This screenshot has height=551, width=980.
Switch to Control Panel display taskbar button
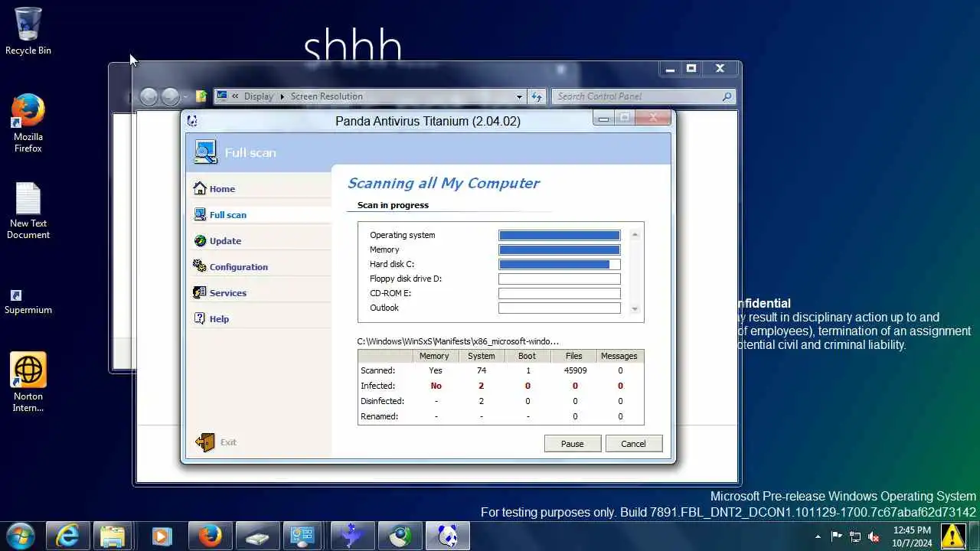click(x=304, y=536)
